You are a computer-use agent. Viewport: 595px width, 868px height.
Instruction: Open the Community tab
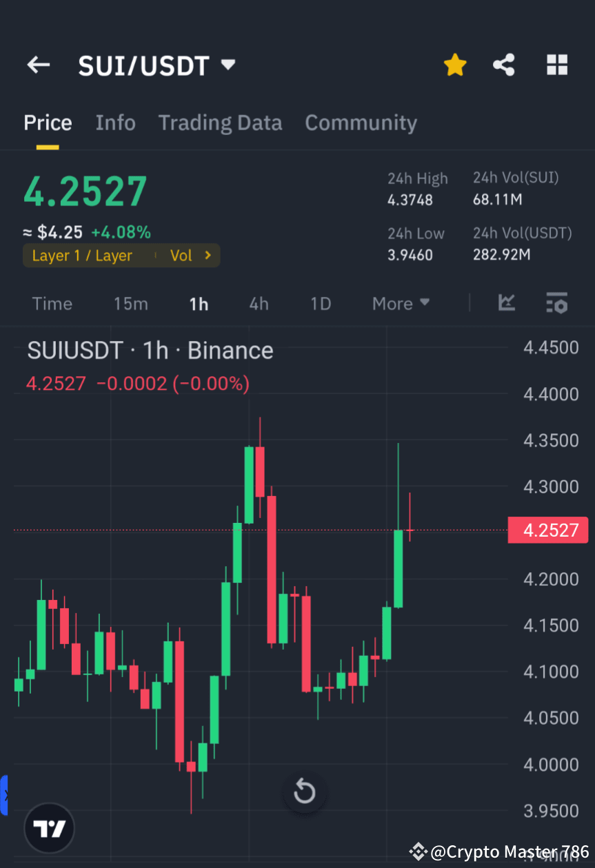[361, 123]
